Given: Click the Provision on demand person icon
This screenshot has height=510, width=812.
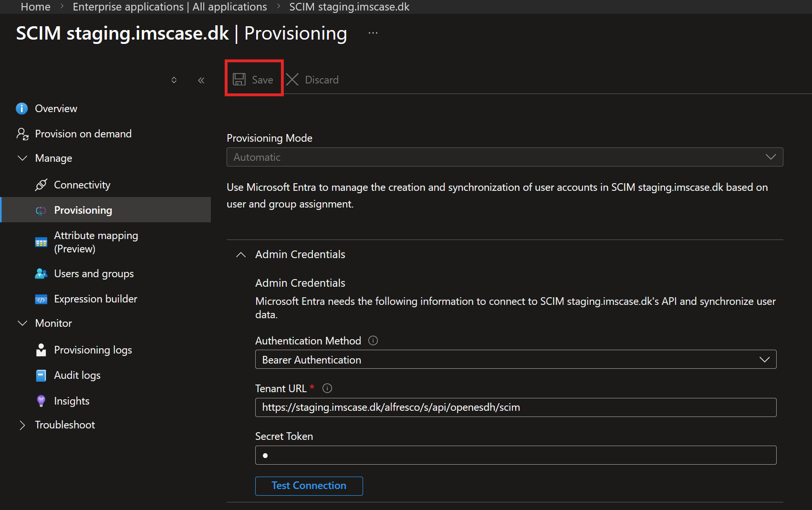Looking at the screenshot, I should (x=22, y=134).
